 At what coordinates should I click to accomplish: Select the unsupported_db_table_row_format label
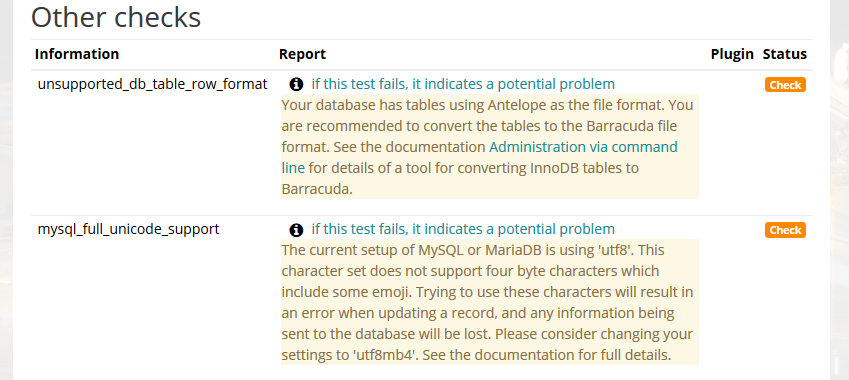(x=152, y=84)
